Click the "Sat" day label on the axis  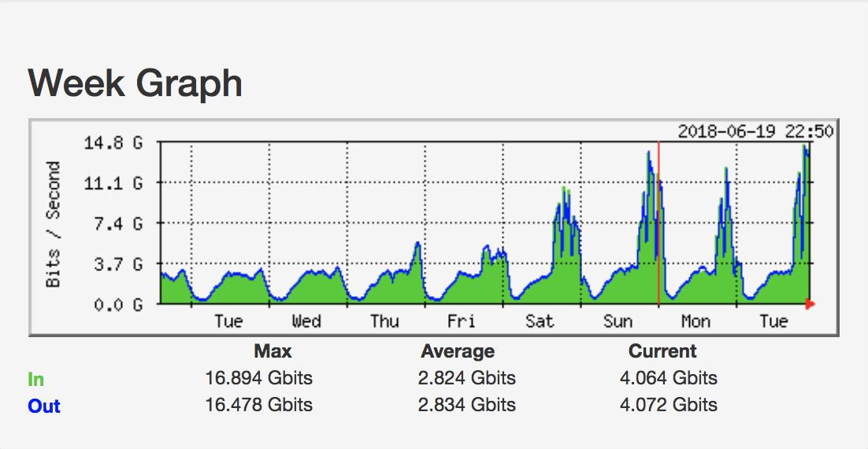pyautogui.click(x=540, y=321)
